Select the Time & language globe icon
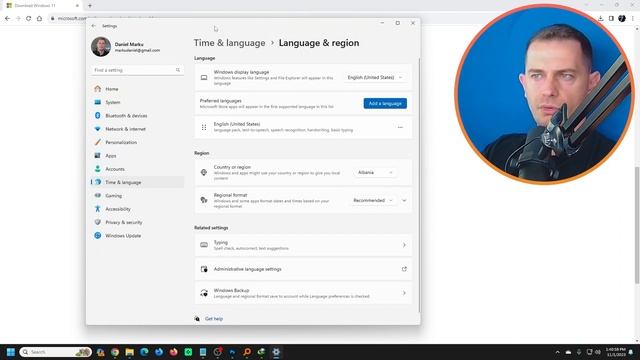 tap(98, 182)
